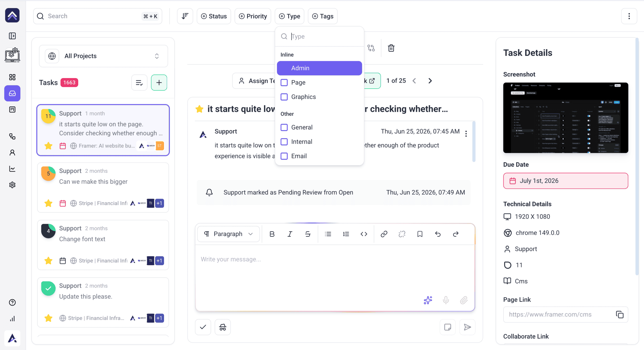
Task: Delete task with trash icon
Action: click(x=391, y=48)
